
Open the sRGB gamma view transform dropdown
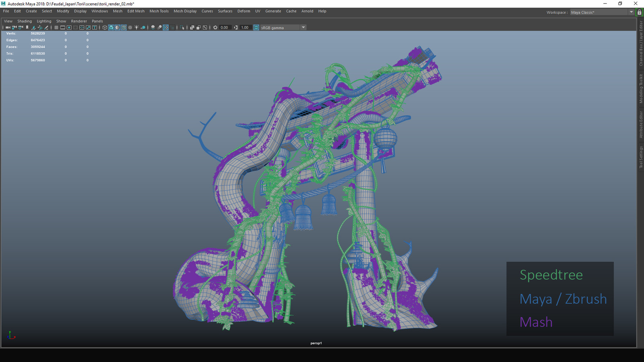pyautogui.click(x=283, y=27)
